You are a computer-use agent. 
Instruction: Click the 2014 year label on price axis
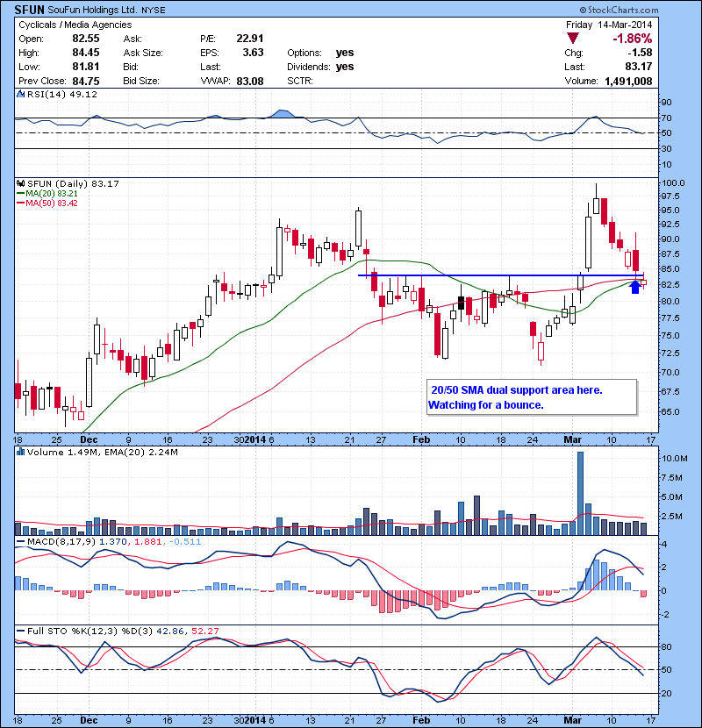[255, 439]
